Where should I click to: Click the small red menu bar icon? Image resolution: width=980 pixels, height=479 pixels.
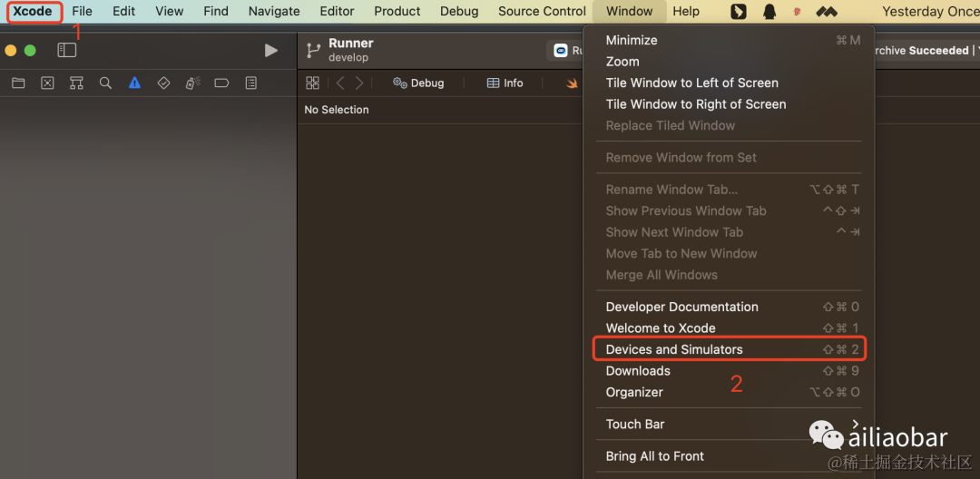coord(797,11)
